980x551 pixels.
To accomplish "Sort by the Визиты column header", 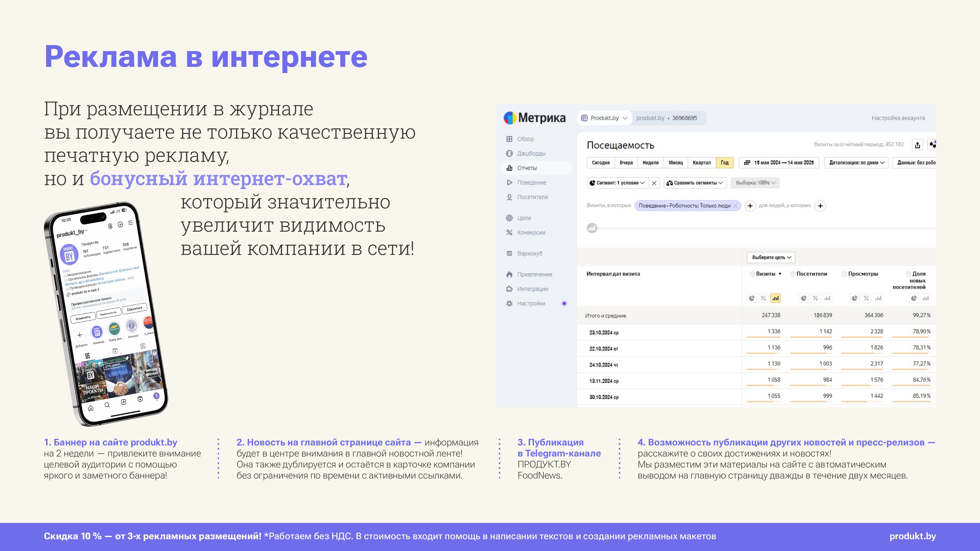I will pos(765,274).
